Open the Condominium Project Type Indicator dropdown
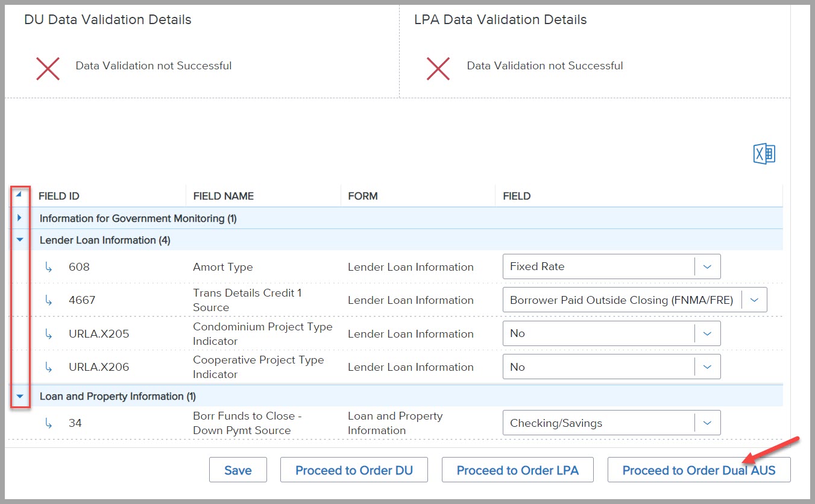This screenshot has height=504, width=815. tap(708, 333)
